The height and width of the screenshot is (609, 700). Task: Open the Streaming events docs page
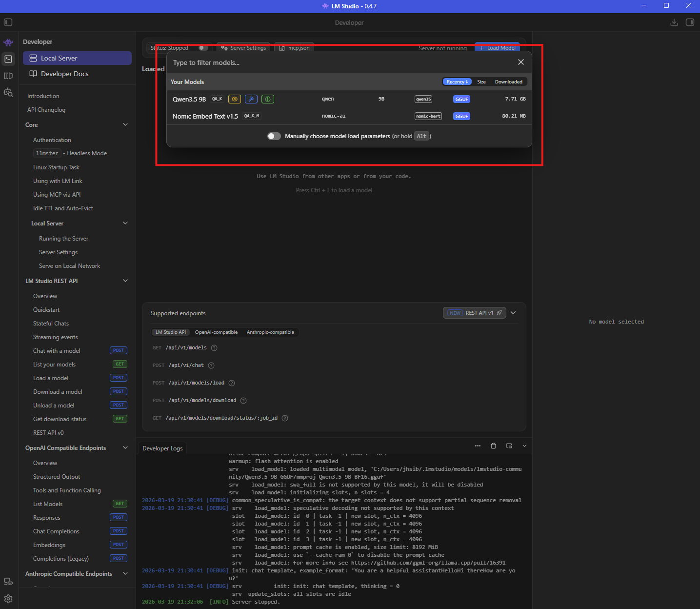tap(56, 337)
